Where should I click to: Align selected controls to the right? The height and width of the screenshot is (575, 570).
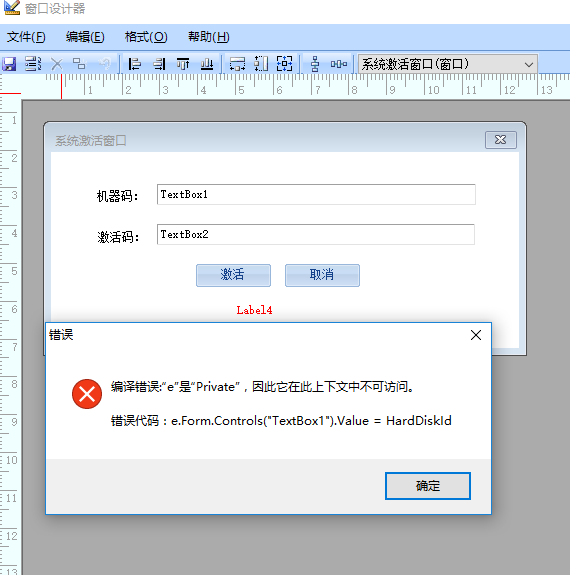[159, 64]
